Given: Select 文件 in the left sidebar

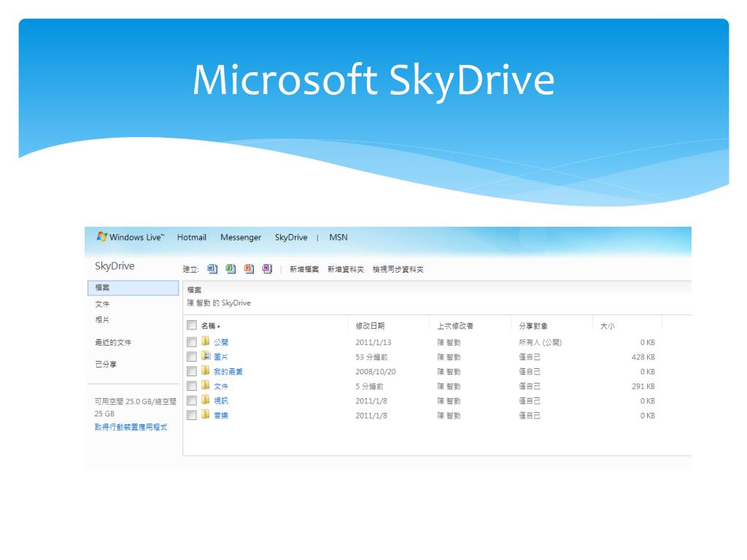Looking at the screenshot, I should coord(102,304).
